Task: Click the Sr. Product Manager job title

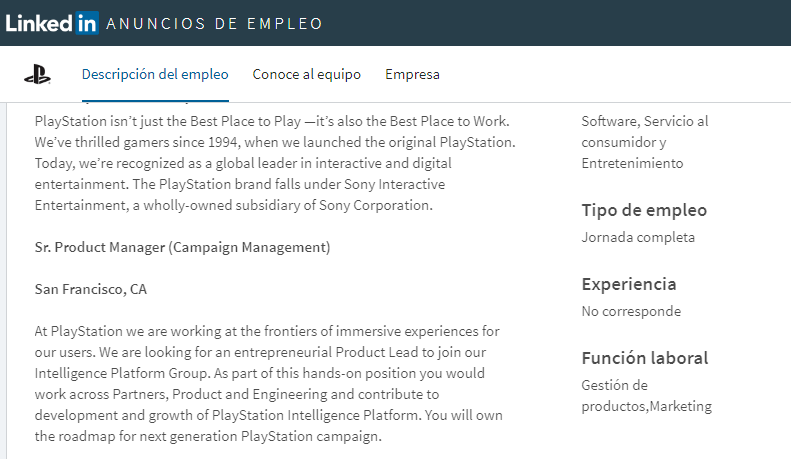Action: coord(183,247)
